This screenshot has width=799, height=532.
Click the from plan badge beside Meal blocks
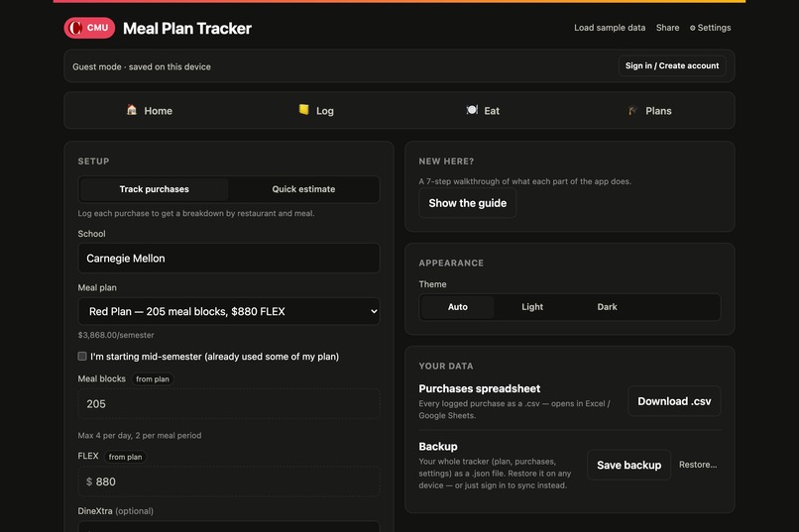tap(153, 379)
